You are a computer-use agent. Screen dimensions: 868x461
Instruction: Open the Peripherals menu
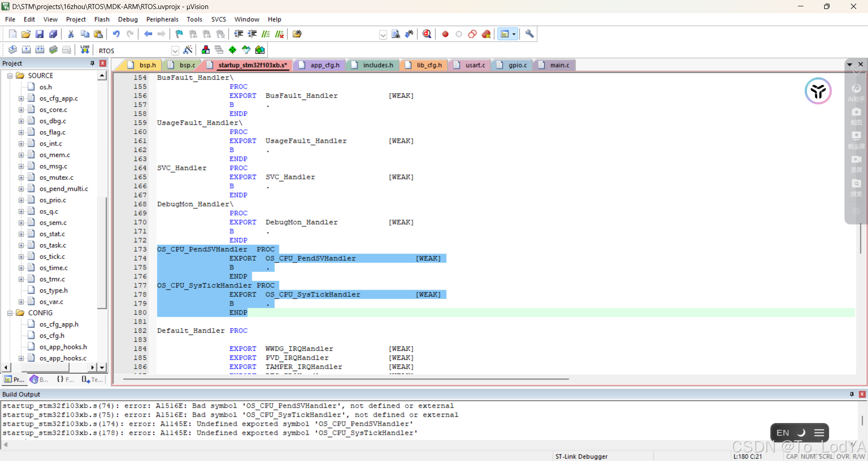pos(162,19)
